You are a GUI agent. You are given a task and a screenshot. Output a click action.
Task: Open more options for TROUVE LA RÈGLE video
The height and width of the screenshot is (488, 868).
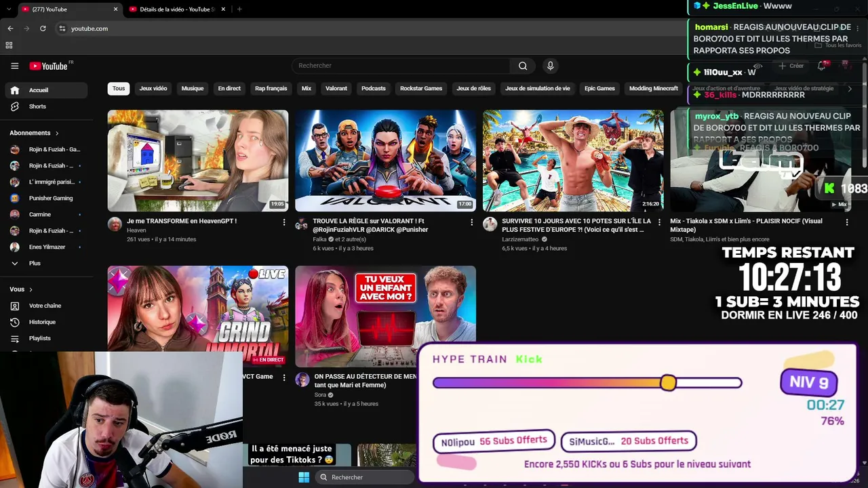pyautogui.click(x=472, y=222)
